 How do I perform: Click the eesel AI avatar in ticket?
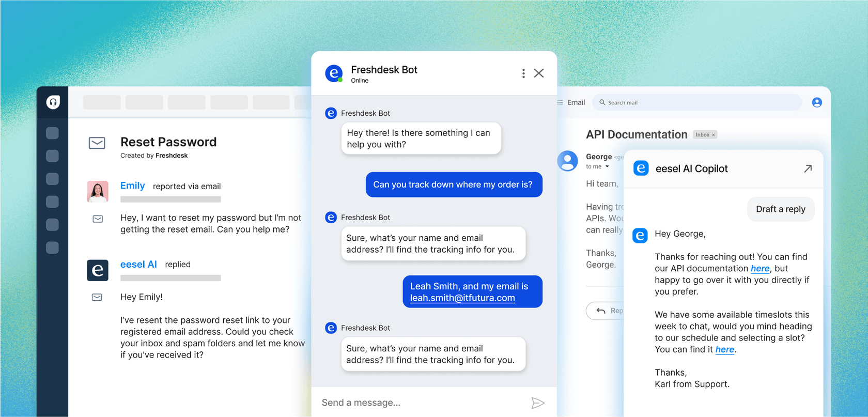tap(98, 270)
